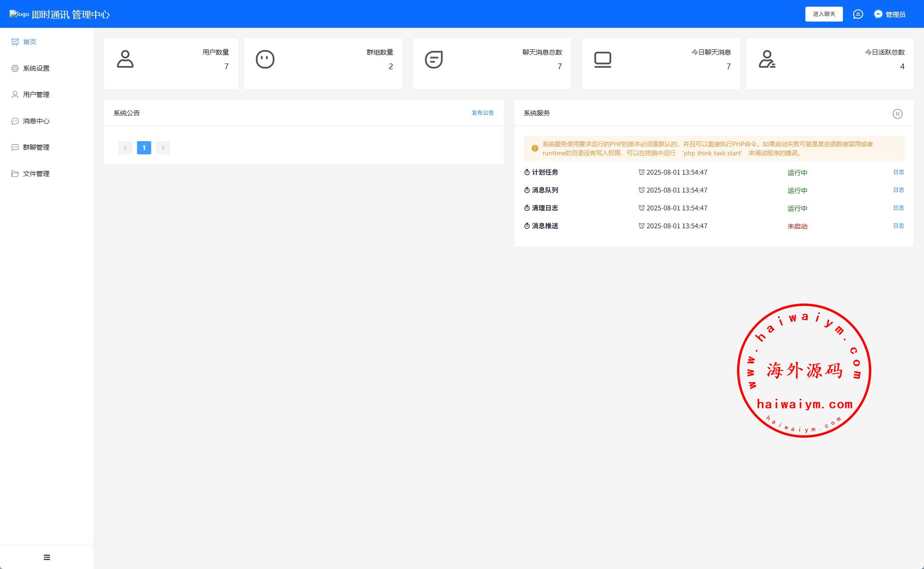Open 消息中心 from the sidebar
This screenshot has width=924, height=569.
36,121
